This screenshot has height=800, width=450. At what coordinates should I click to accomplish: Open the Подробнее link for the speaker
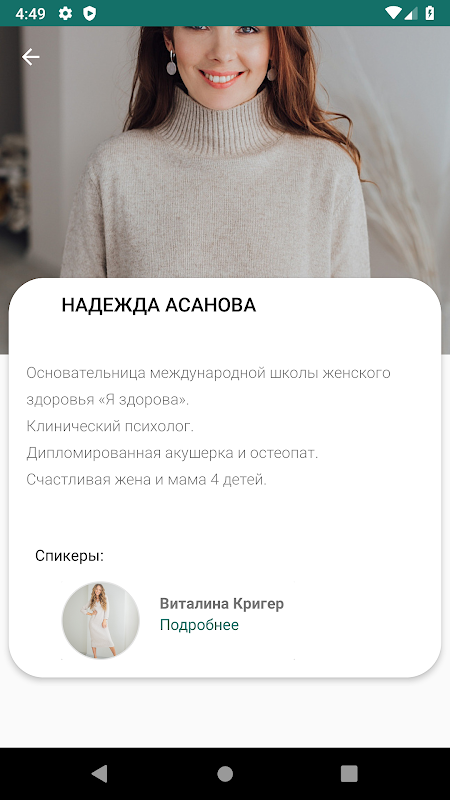(x=199, y=625)
